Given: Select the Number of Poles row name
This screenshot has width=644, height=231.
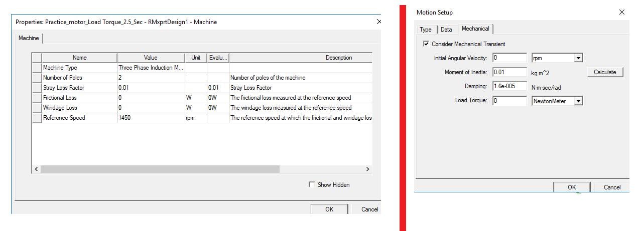Looking at the screenshot, I should [x=79, y=78].
